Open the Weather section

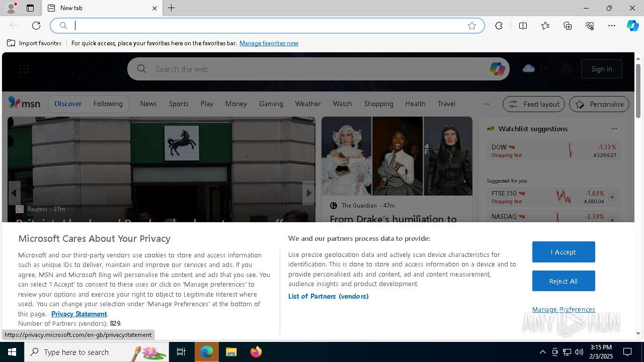[x=308, y=104]
